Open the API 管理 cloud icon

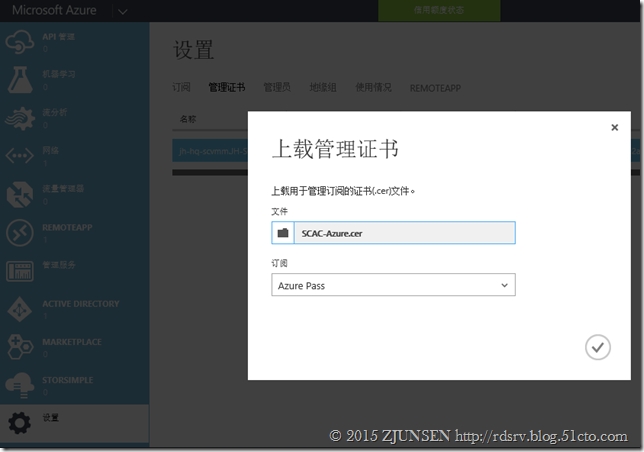pos(19,42)
